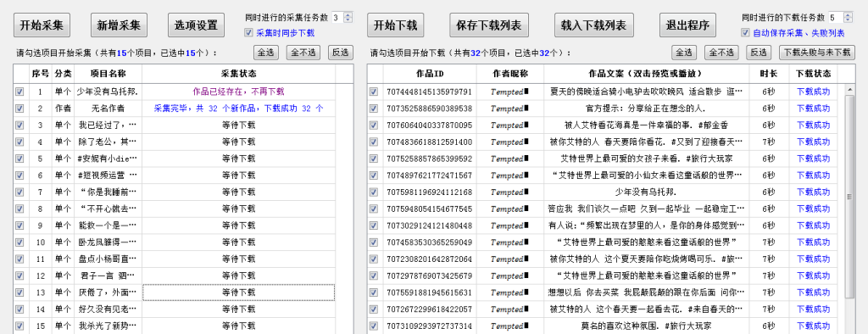Select project 盘点小杨哥 in row 11
This screenshot has width=868, height=334.
tap(108, 259)
